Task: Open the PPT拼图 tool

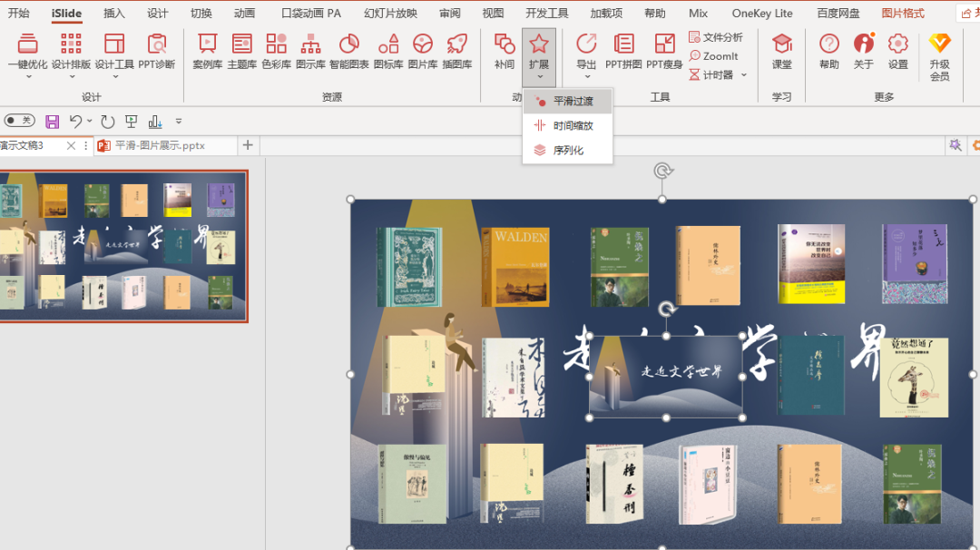Action: tap(623, 51)
